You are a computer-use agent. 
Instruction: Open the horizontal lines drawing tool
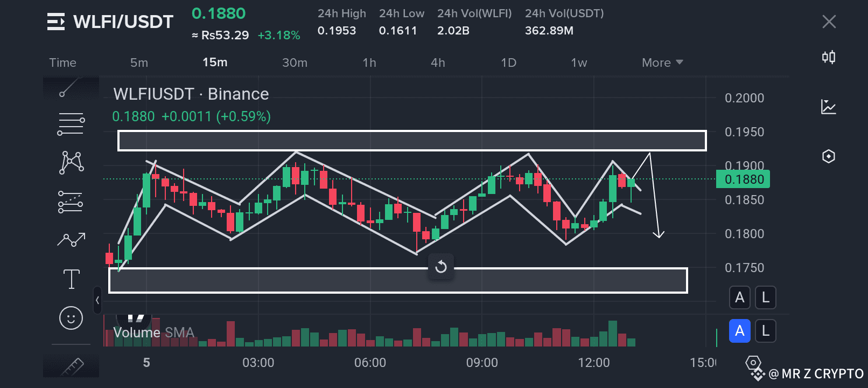[x=71, y=124]
